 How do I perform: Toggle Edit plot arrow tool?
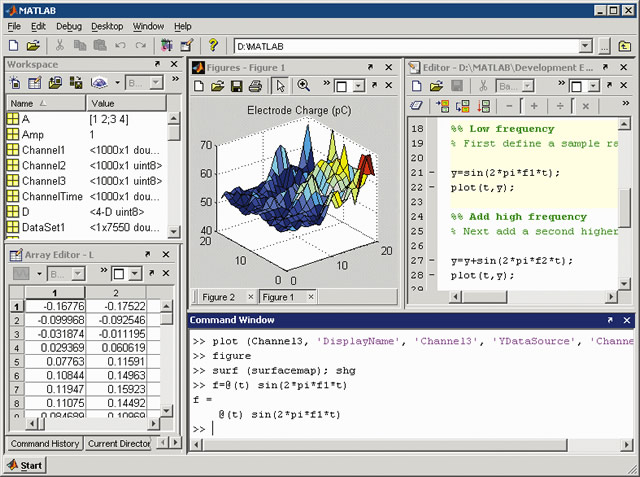280,86
